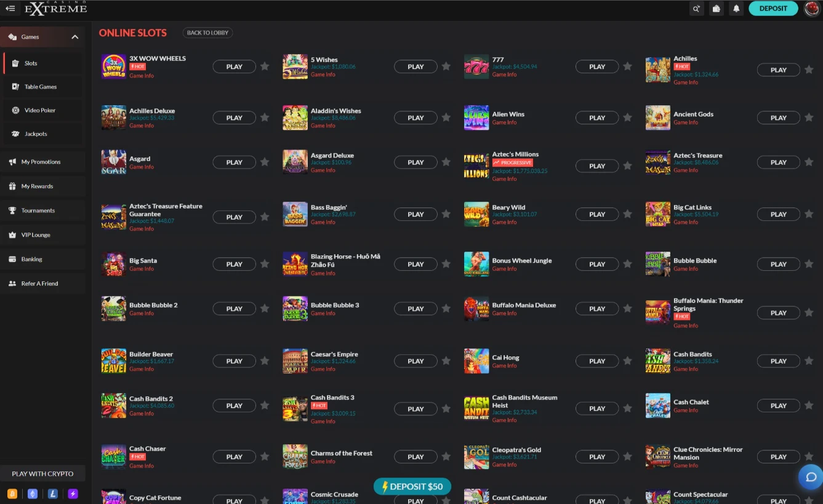Open Game Info for Aladdin's Wishes
This screenshot has height=504, width=823.
[x=323, y=126]
